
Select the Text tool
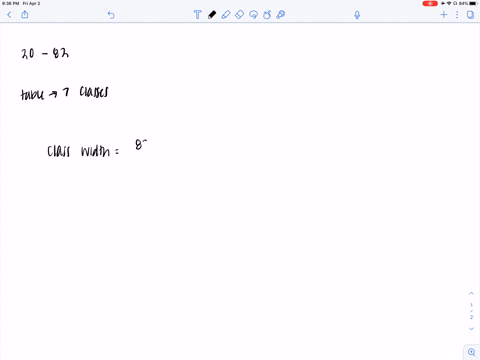point(197,15)
